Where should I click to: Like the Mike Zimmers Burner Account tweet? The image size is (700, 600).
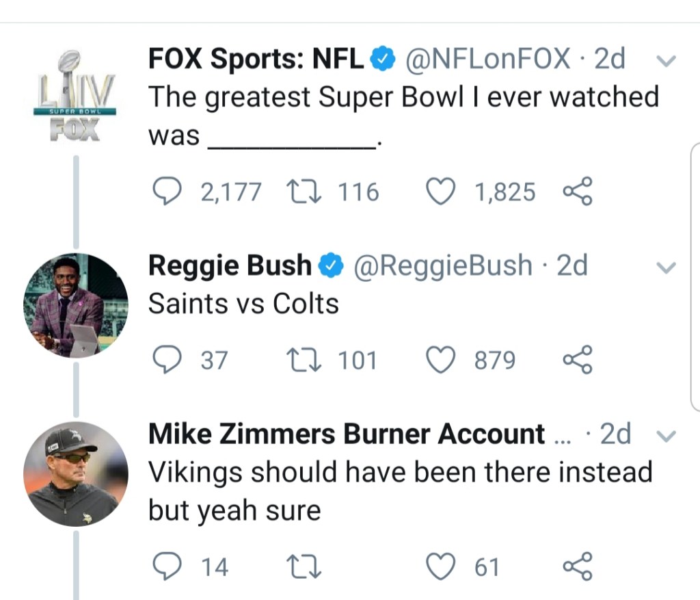coord(441,566)
